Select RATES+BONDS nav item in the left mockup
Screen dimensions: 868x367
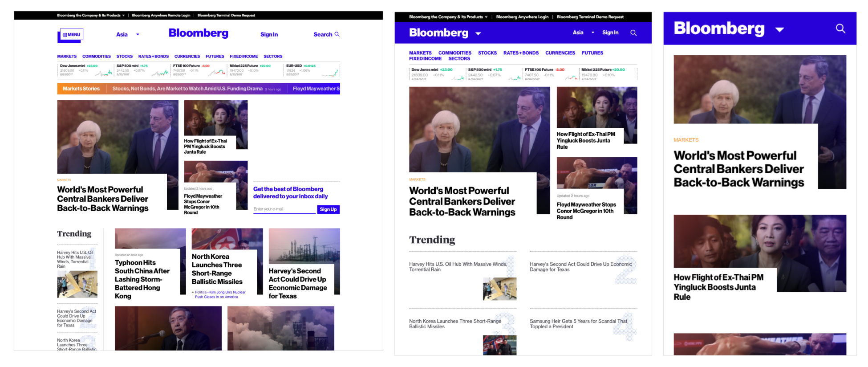coord(154,57)
